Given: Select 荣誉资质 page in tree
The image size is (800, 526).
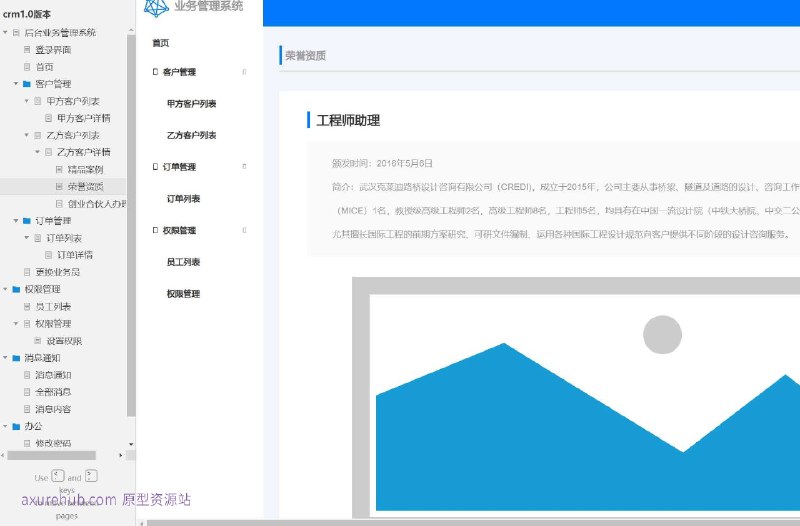Looking at the screenshot, I should click(x=86, y=187).
